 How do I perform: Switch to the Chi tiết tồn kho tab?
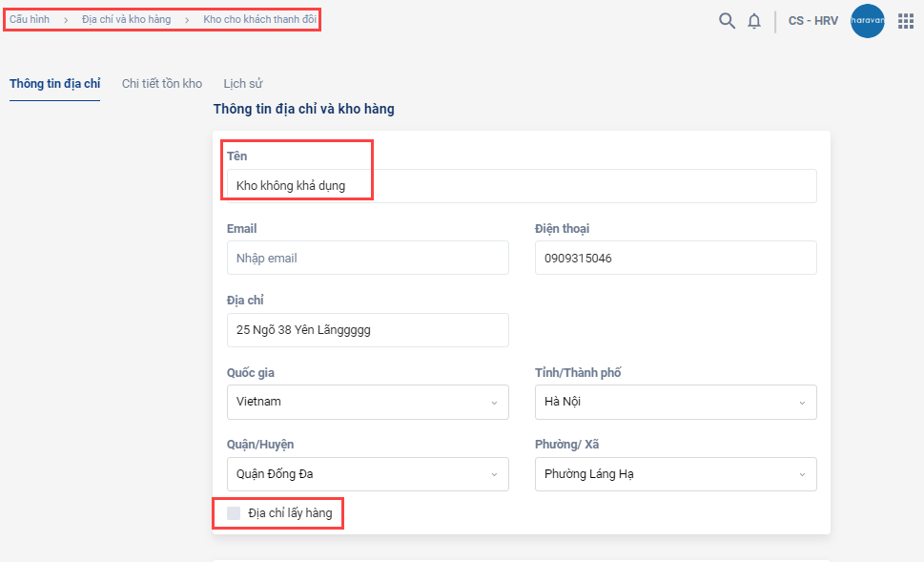pyautogui.click(x=162, y=84)
